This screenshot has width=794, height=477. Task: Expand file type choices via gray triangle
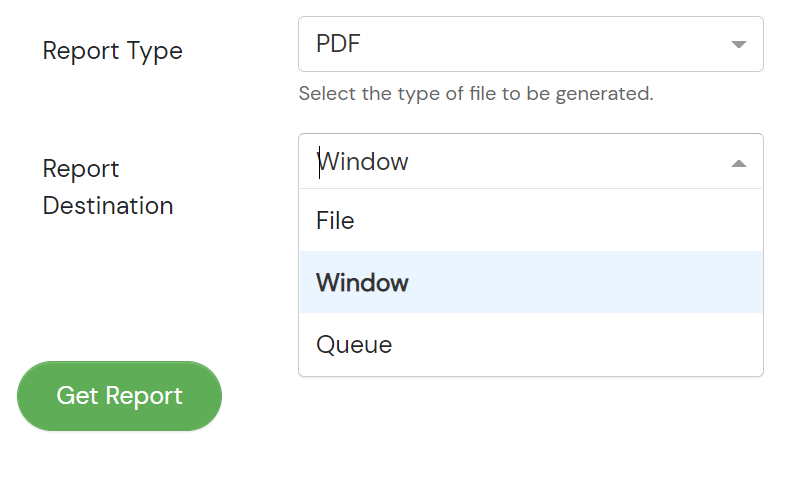coord(739,45)
